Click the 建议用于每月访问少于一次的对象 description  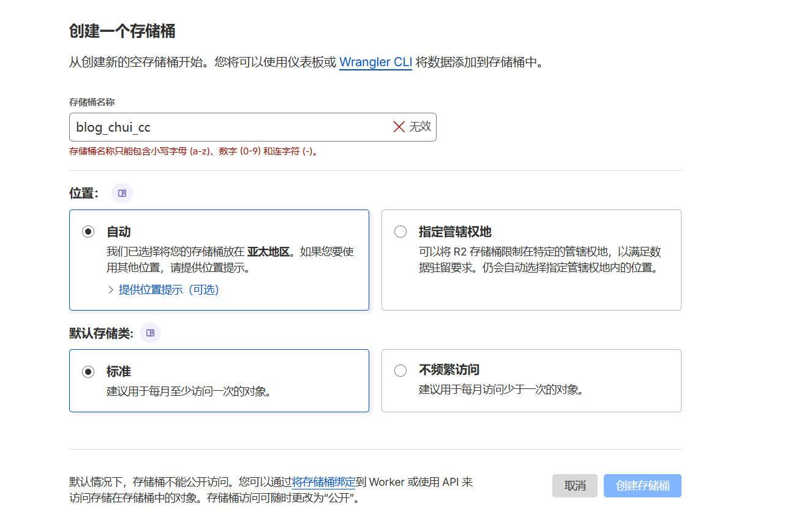[500, 390]
